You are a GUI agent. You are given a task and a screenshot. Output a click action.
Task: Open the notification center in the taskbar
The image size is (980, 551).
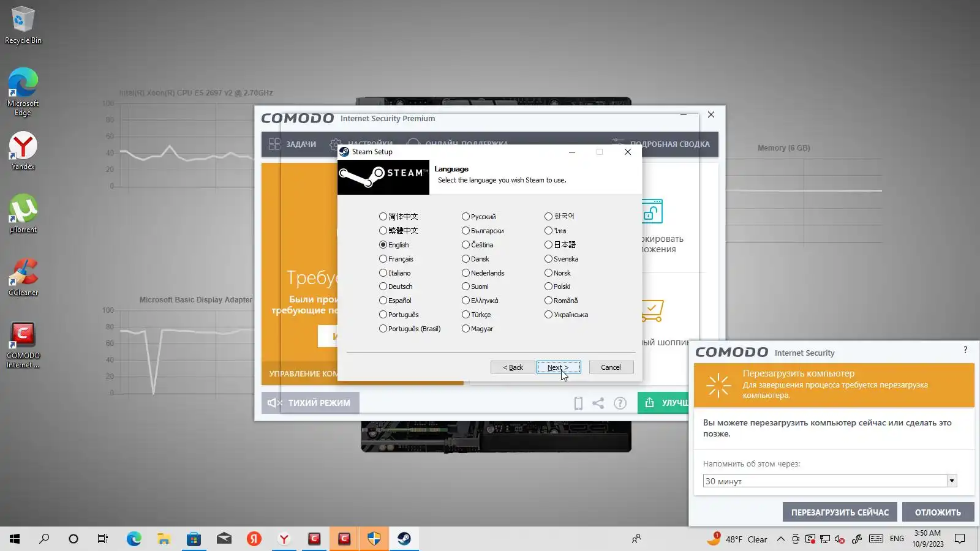pyautogui.click(x=960, y=539)
